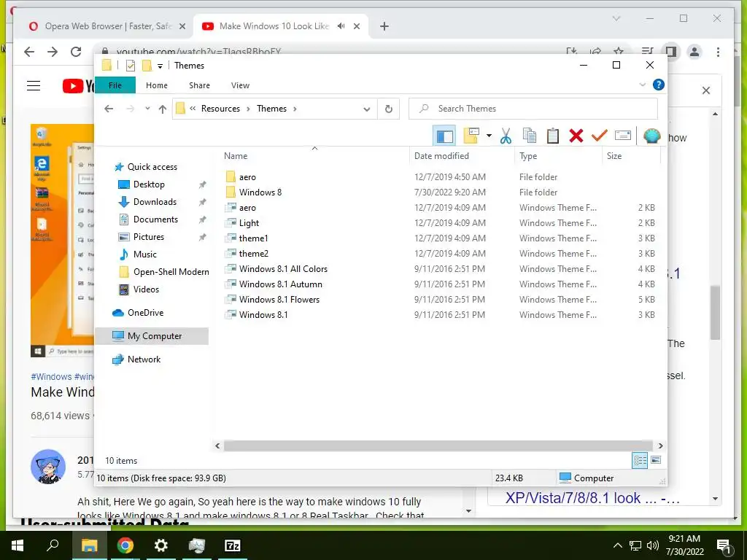Open Quick access in the navigation pane
The width and height of the screenshot is (747, 560).
tap(152, 167)
